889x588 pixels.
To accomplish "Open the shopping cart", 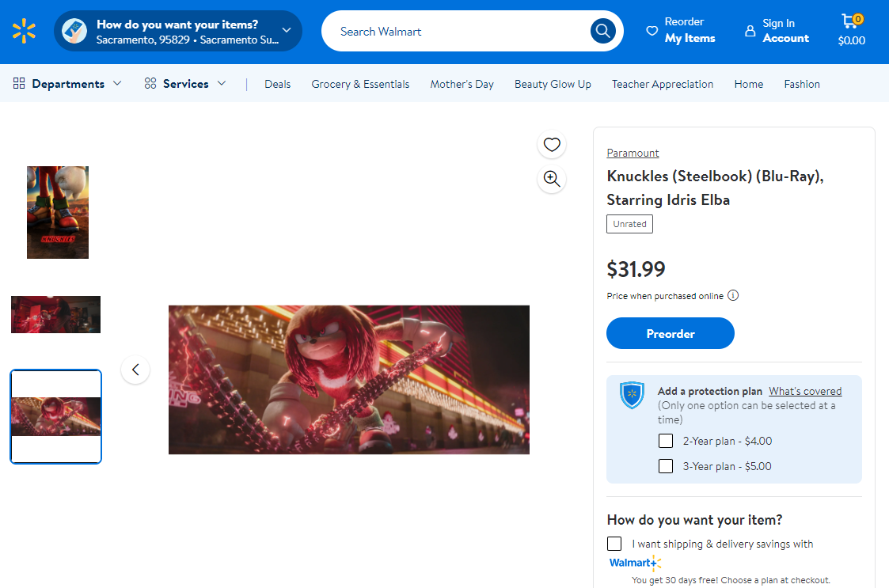I will coord(852,31).
